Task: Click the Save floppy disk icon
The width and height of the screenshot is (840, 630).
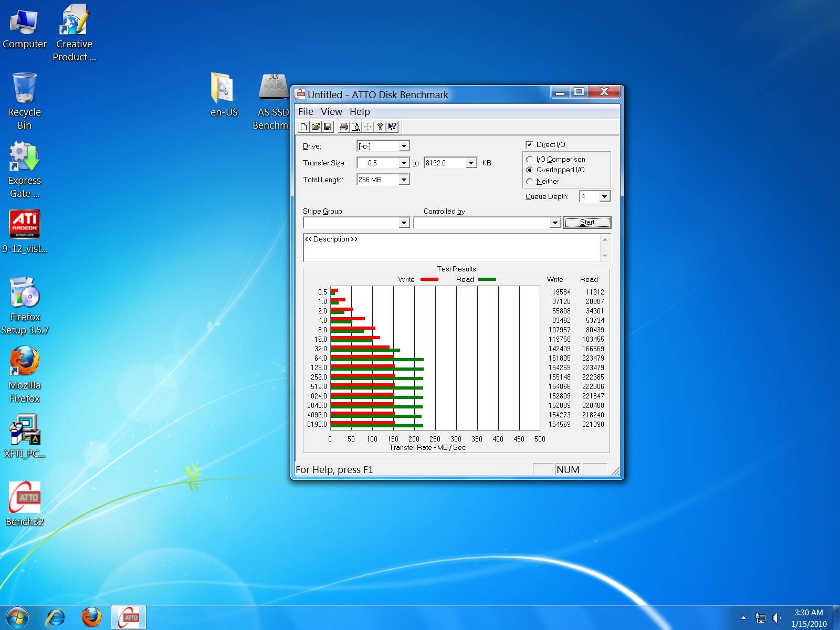Action: click(x=328, y=127)
